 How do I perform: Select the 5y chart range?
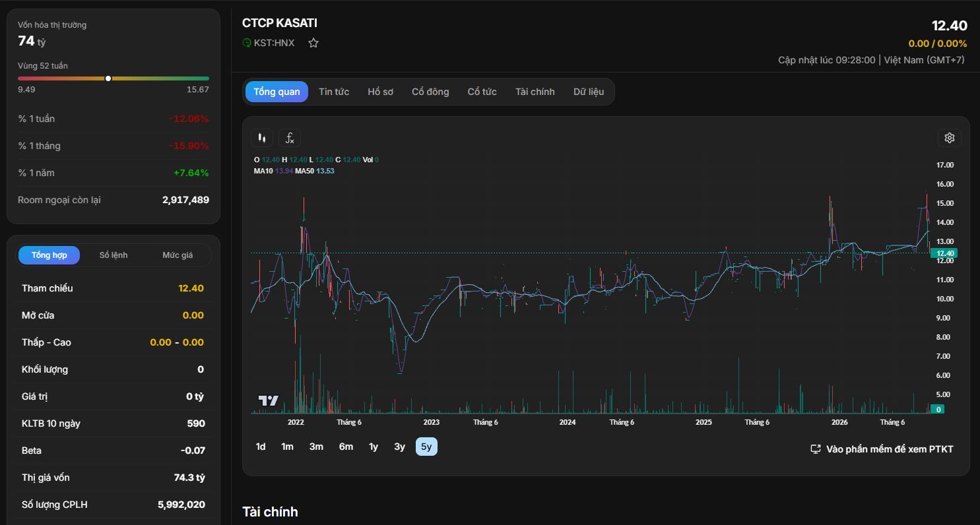point(426,447)
